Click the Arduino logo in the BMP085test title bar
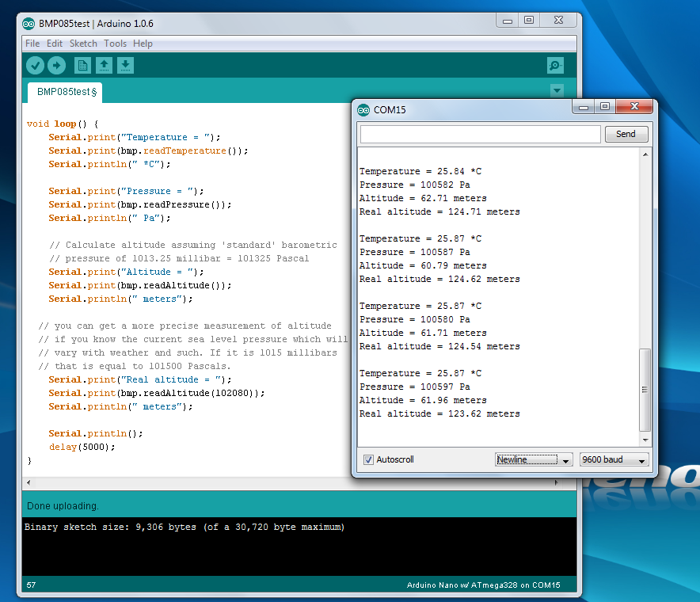This screenshot has width=700, height=602. pyautogui.click(x=29, y=24)
